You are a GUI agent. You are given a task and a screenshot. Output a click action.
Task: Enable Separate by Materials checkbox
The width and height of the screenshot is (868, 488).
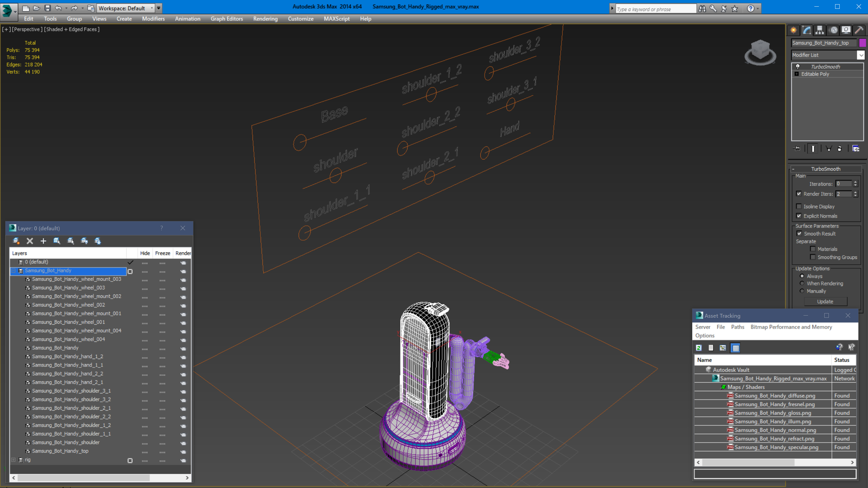813,249
